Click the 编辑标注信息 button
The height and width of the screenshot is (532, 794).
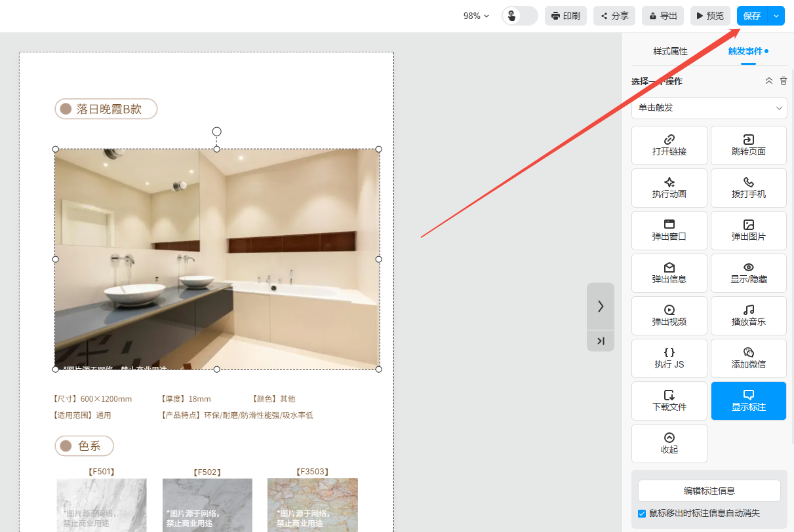click(x=709, y=491)
